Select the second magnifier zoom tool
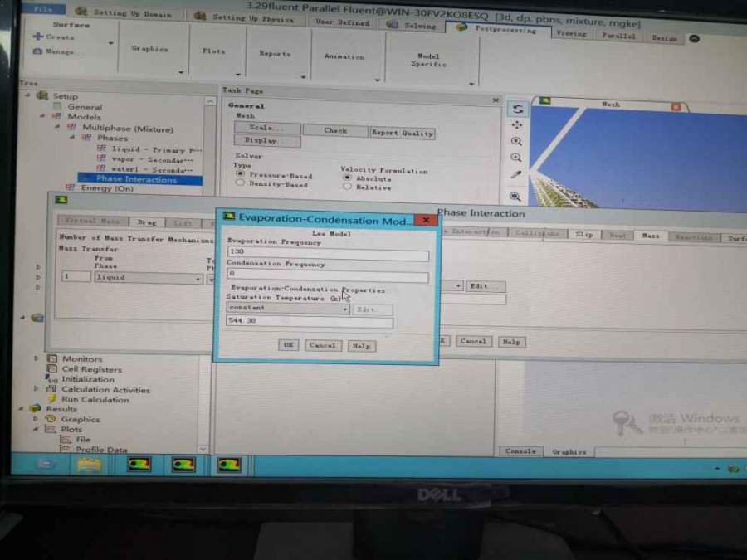This screenshot has width=747, height=560. tap(516, 158)
